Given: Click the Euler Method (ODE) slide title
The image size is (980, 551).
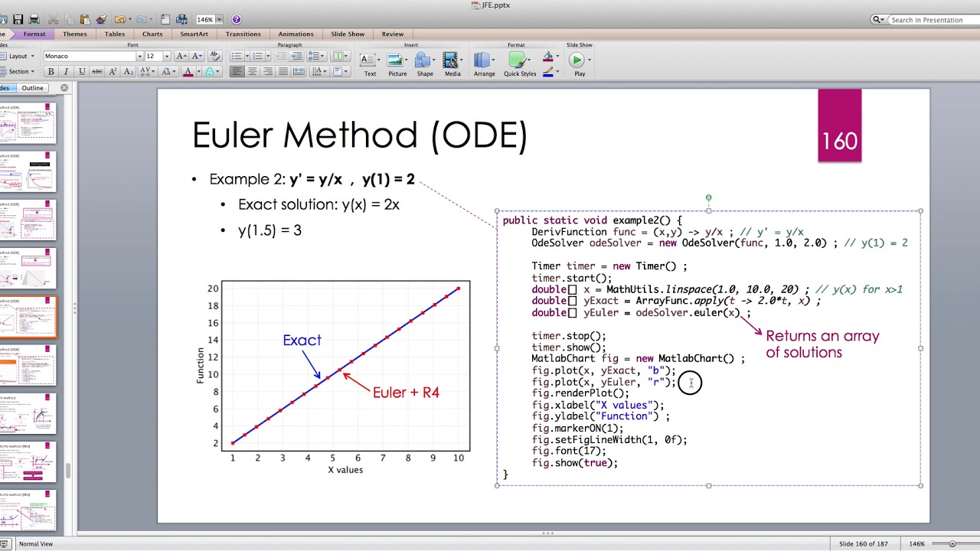Looking at the screenshot, I should pyautogui.click(x=360, y=135).
